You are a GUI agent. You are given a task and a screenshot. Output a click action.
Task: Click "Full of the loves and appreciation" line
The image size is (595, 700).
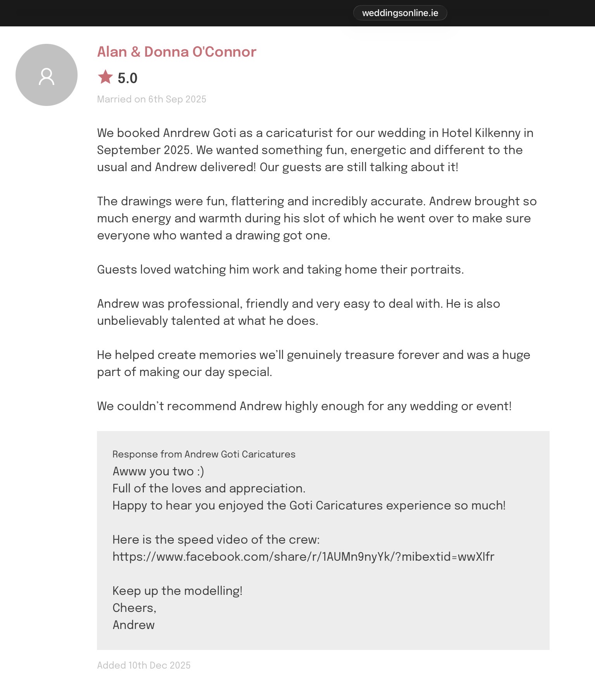[209, 489]
